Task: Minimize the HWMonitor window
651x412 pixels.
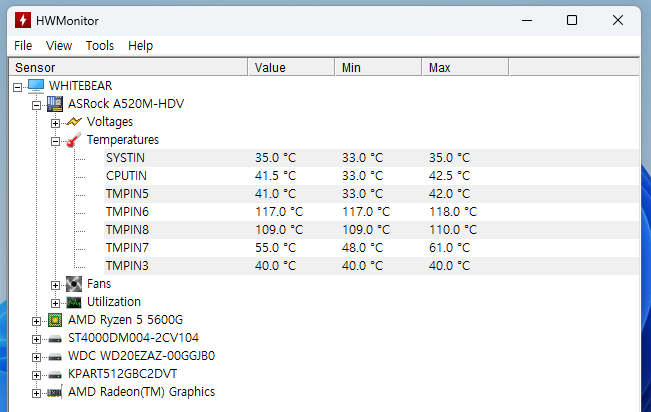Action: click(527, 20)
